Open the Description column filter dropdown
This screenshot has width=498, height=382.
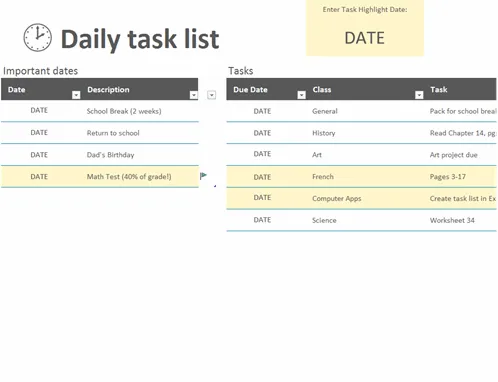pyautogui.click(x=194, y=95)
